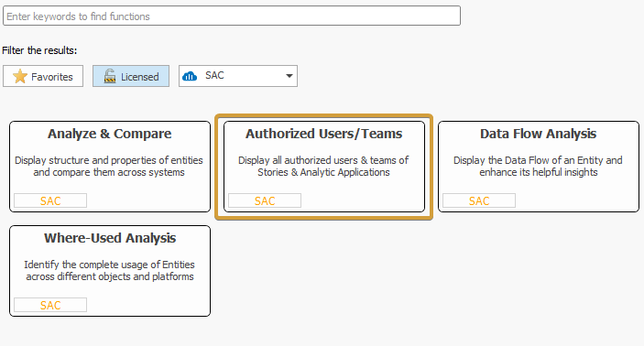644x346 pixels.
Task: Open the Where-Used Analysis function card
Action: (x=110, y=271)
